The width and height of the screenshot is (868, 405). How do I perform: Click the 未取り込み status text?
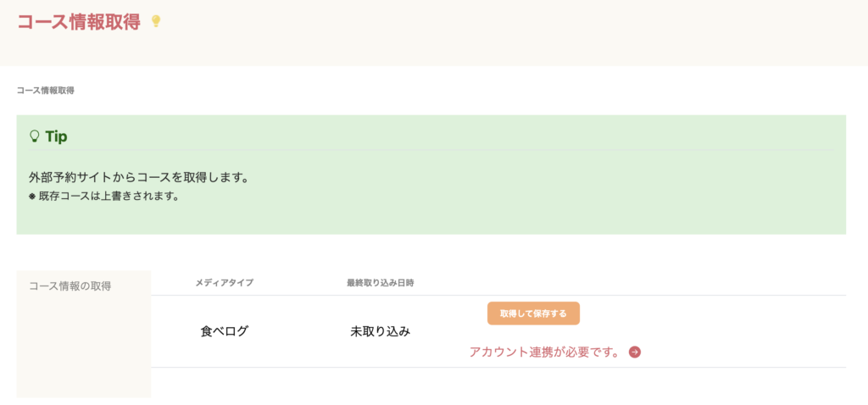click(380, 331)
